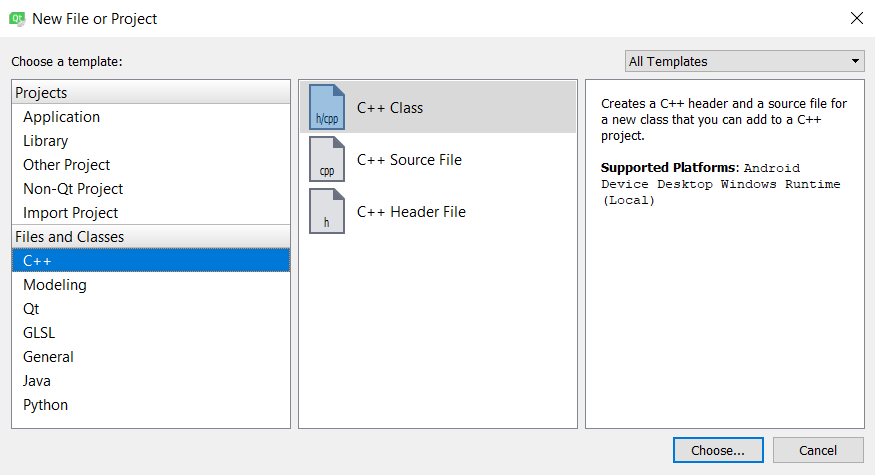Select the Modeling category
875x475 pixels.
[55, 285]
